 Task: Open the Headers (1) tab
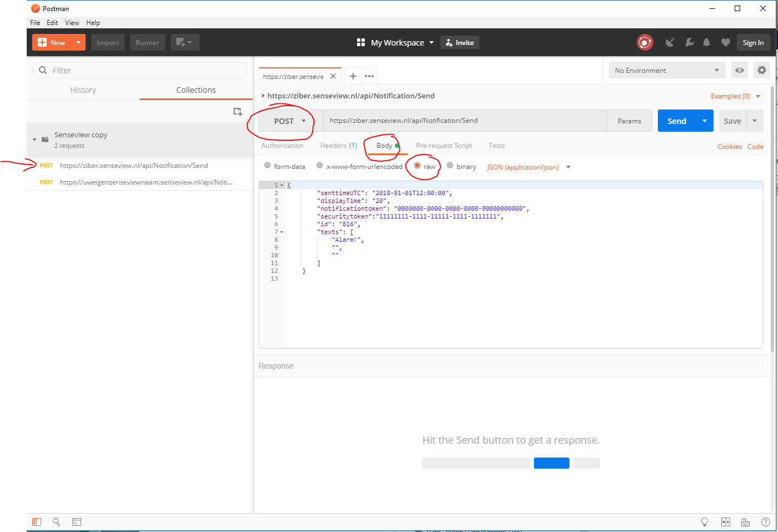tap(339, 146)
